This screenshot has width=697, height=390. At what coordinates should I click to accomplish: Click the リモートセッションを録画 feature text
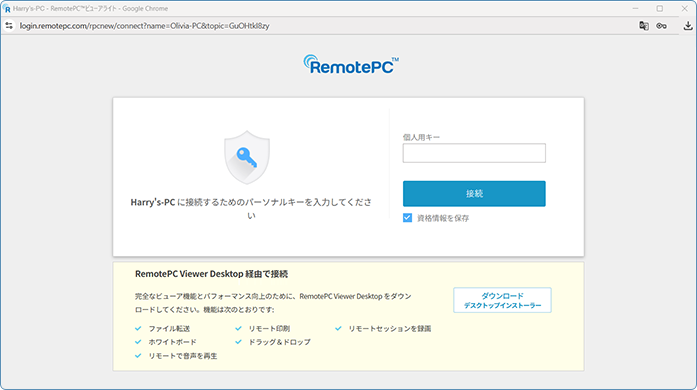point(389,329)
